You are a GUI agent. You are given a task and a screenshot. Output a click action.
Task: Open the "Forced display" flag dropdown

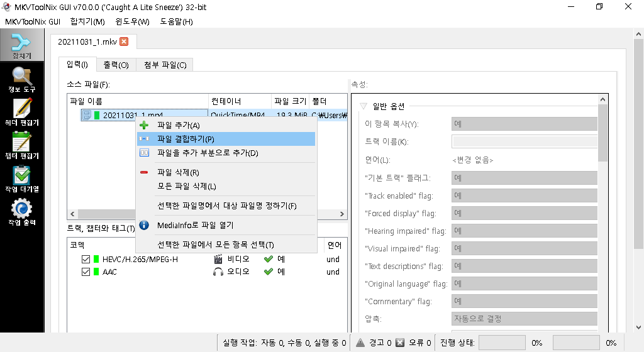(x=524, y=213)
